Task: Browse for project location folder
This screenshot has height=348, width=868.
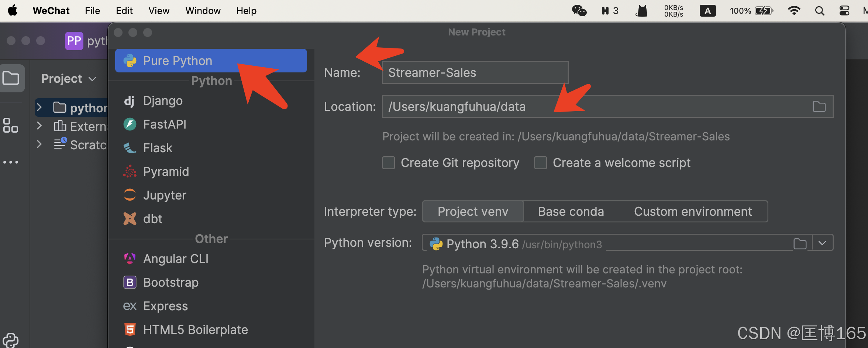Action: pyautogui.click(x=819, y=106)
